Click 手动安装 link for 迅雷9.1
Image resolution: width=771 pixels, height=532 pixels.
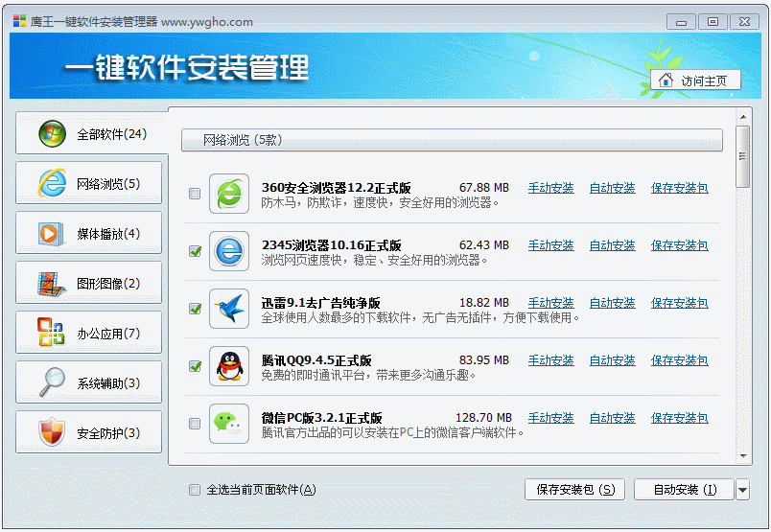tap(550, 303)
